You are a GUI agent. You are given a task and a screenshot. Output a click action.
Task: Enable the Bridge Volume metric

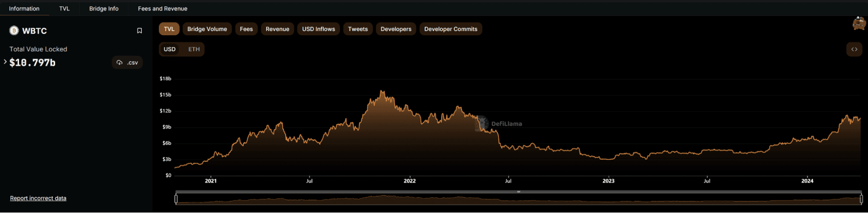coord(207,29)
